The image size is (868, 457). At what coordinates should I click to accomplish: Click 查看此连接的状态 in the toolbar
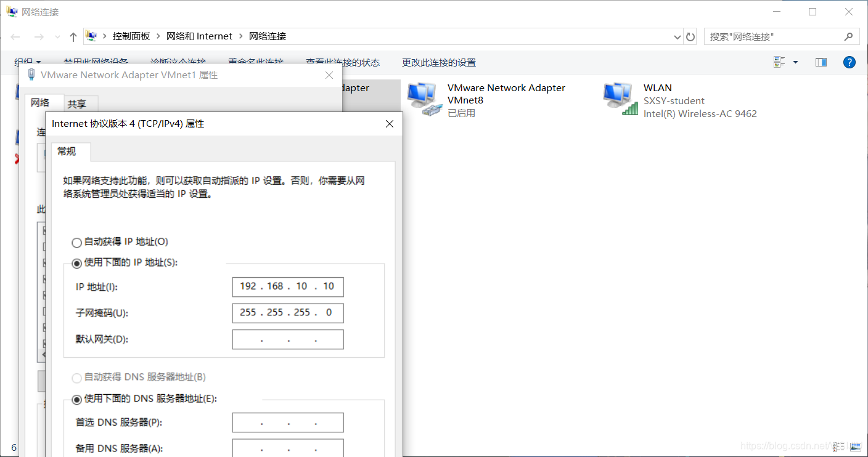coord(343,62)
